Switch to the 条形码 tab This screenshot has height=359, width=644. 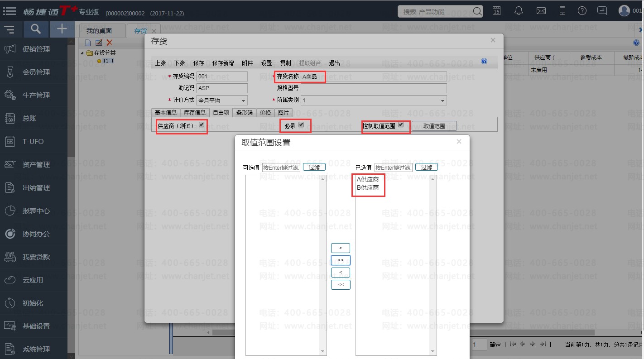point(245,113)
